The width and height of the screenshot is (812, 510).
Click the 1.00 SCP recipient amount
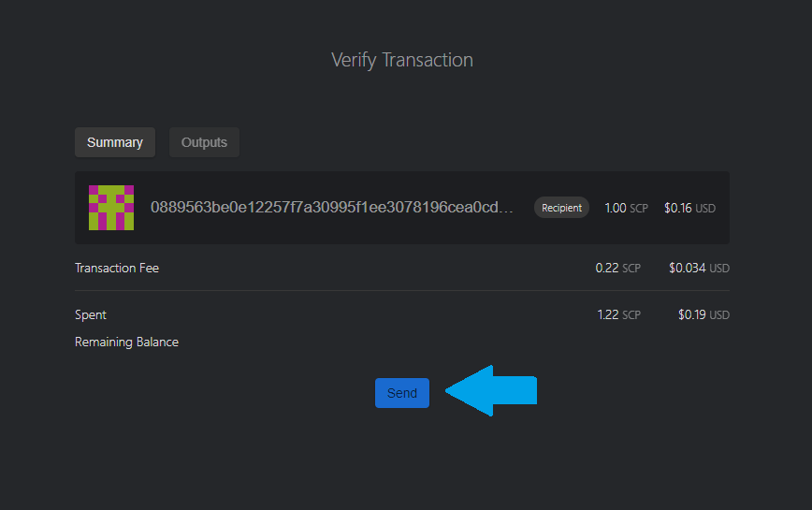[x=626, y=208]
